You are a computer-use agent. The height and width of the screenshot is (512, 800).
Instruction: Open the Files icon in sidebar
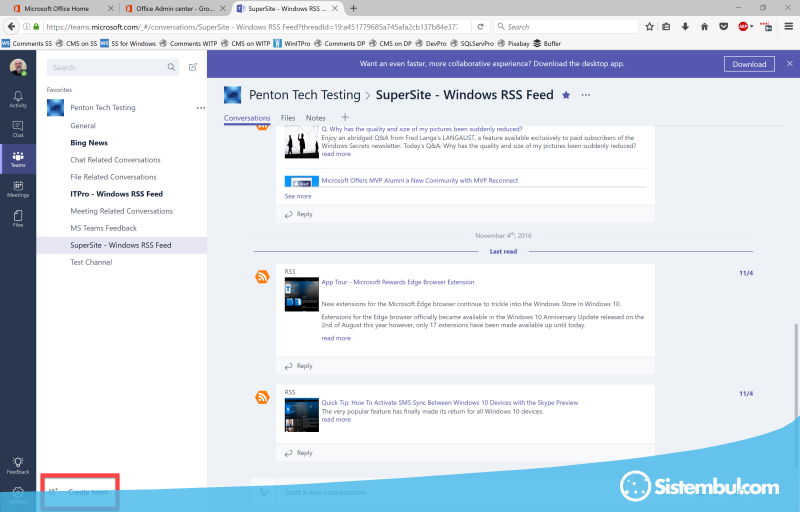click(18, 218)
